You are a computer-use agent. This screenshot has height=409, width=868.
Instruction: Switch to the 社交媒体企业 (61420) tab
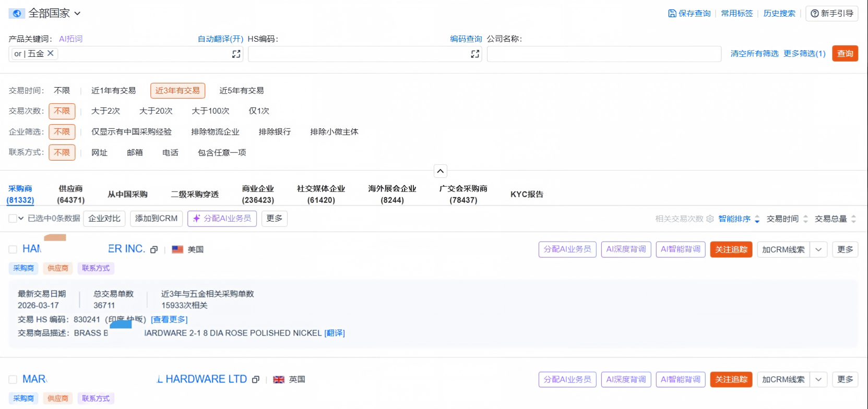coord(321,194)
